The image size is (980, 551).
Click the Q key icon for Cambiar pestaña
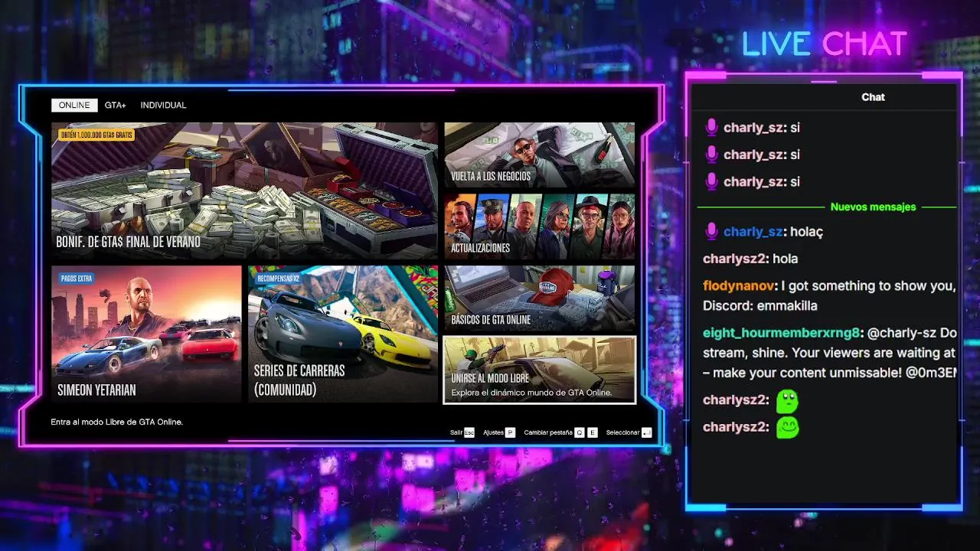(x=580, y=432)
